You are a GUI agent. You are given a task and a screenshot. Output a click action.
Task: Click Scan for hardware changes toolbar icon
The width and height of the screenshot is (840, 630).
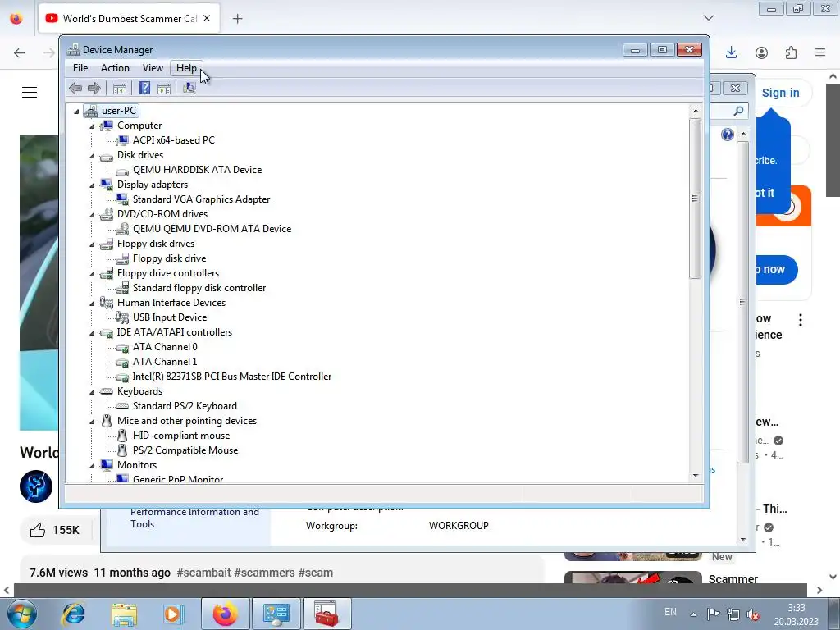[x=189, y=89]
